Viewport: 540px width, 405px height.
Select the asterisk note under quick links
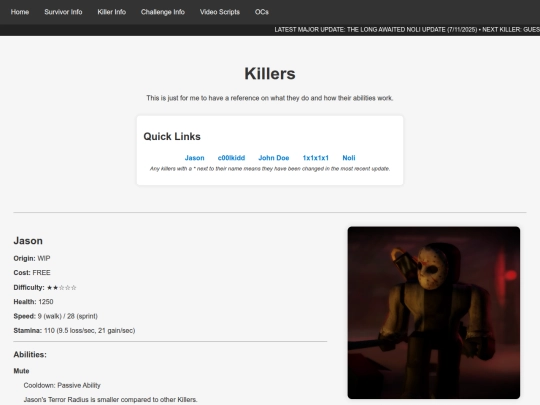pos(270,169)
